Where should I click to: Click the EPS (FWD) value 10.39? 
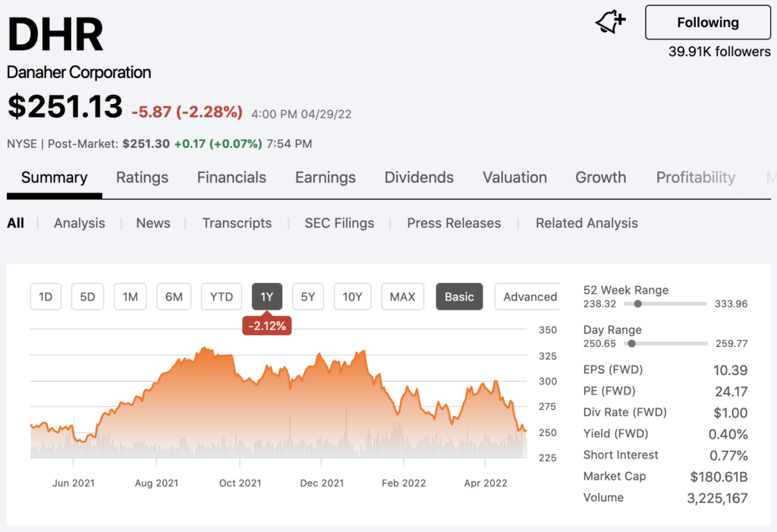pos(731,370)
